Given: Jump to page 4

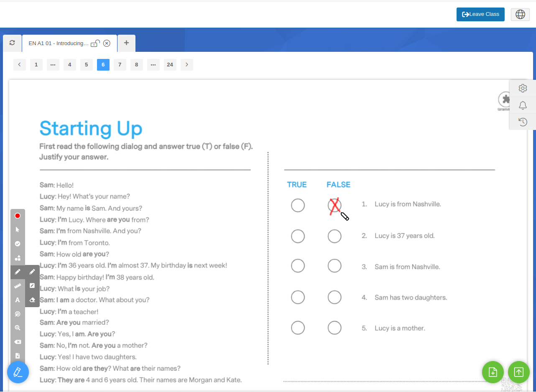Looking at the screenshot, I should pos(70,65).
